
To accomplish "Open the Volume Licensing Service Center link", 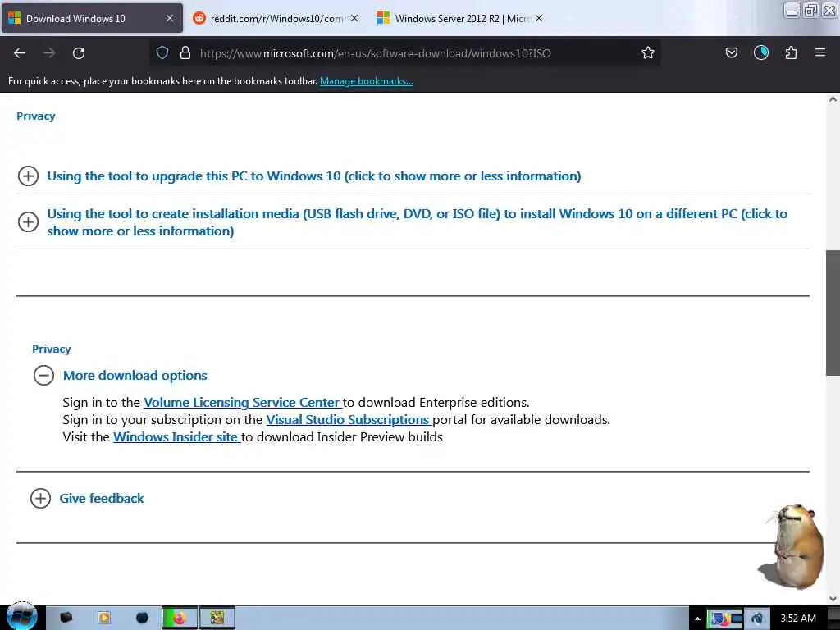I will pyautogui.click(x=243, y=403).
